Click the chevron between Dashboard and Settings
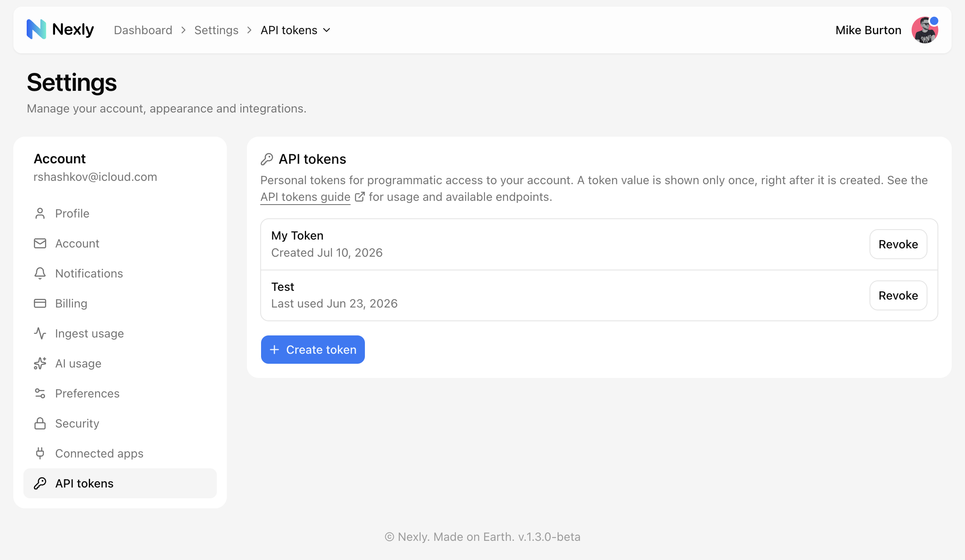 [x=183, y=30]
